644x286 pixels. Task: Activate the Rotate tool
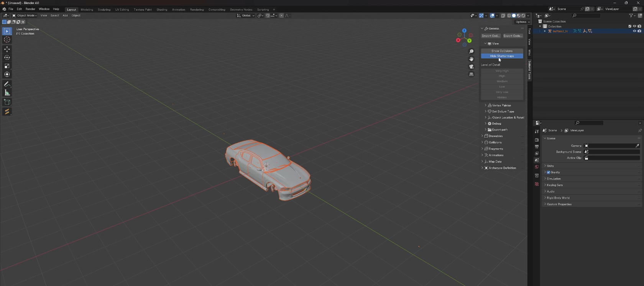tap(7, 58)
